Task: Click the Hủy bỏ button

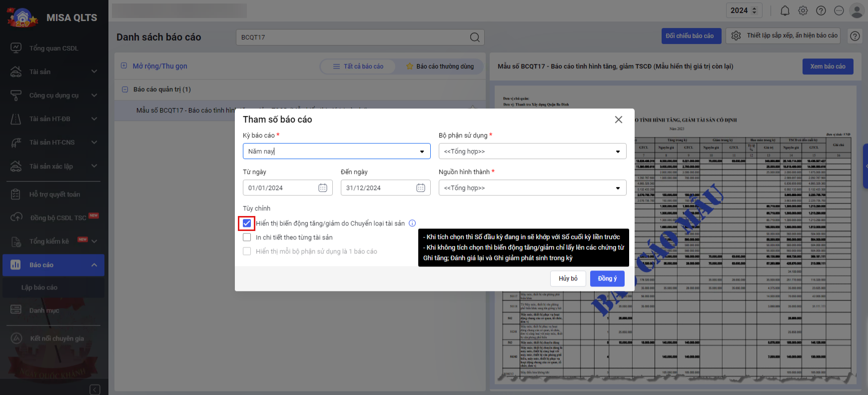Action: click(x=568, y=278)
